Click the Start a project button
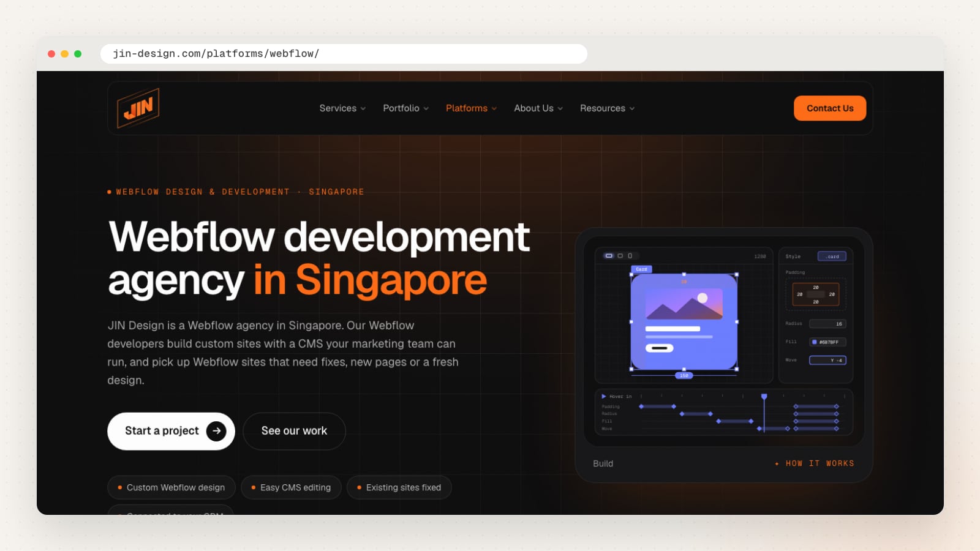This screenshot has height=551, width=980. 171,431
